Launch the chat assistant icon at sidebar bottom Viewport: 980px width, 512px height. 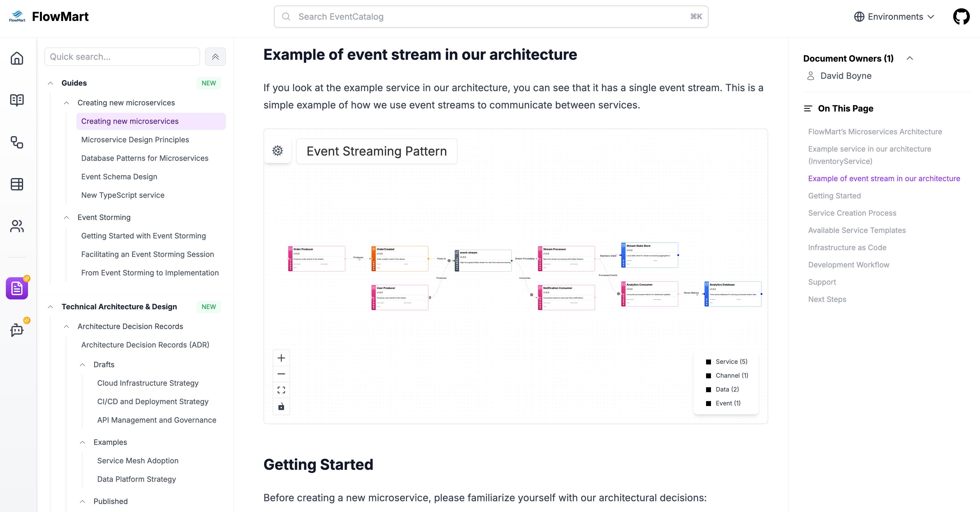17,330
